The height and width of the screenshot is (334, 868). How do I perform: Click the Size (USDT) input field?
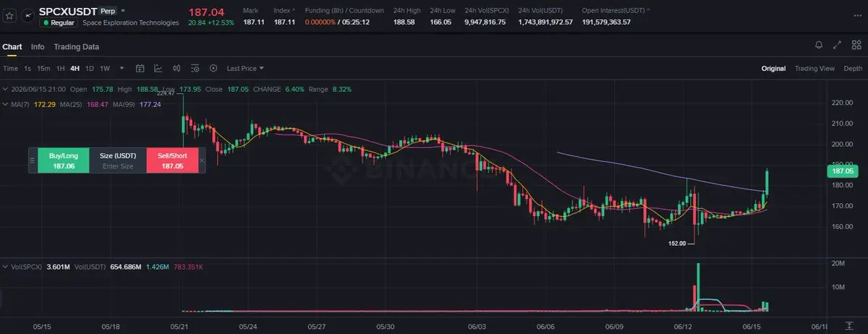pos(118,160)
